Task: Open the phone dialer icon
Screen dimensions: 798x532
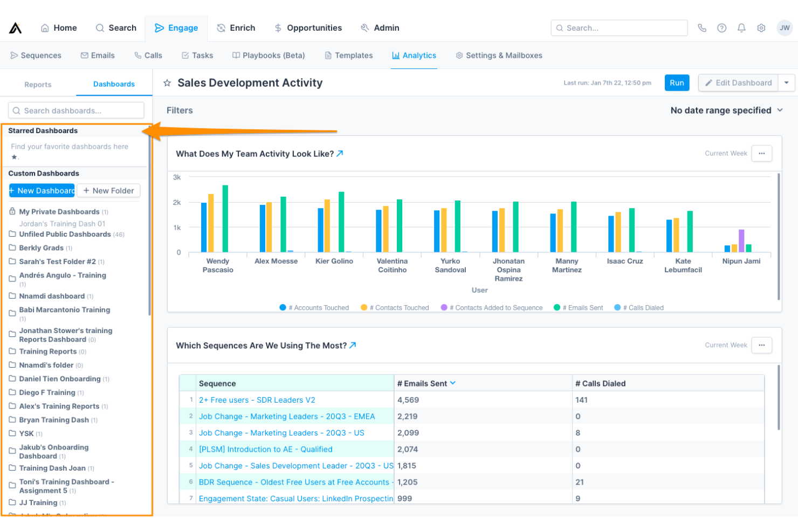Action: click(x=702, y=28)
